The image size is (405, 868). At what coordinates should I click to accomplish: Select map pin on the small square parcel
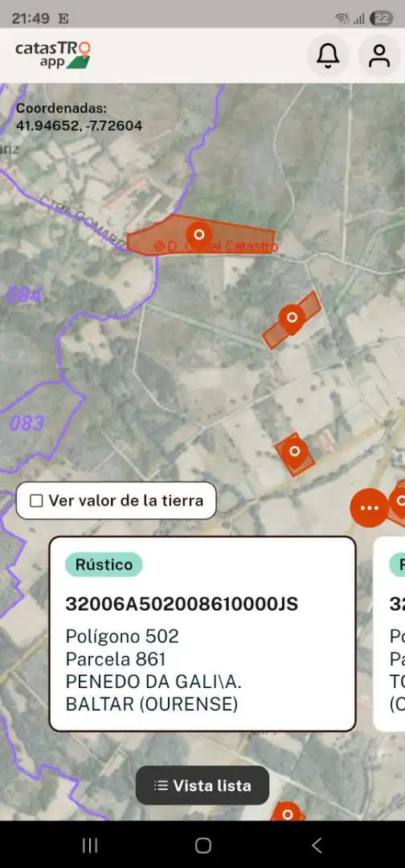[x=294, y=452]
